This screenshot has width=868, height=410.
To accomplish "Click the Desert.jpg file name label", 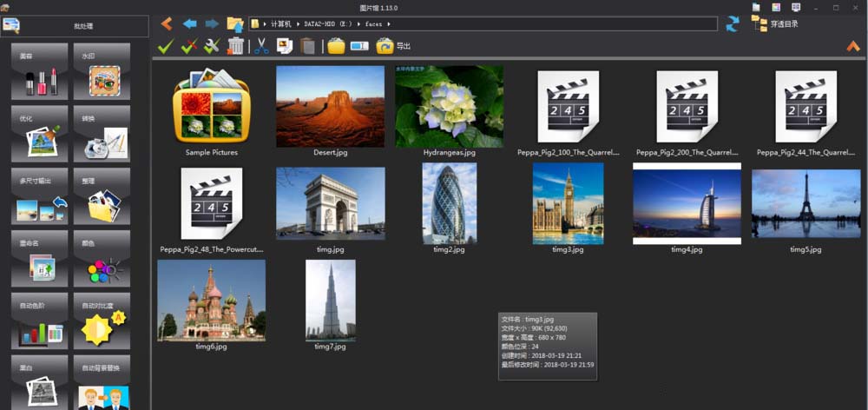I will click(331, 152).
